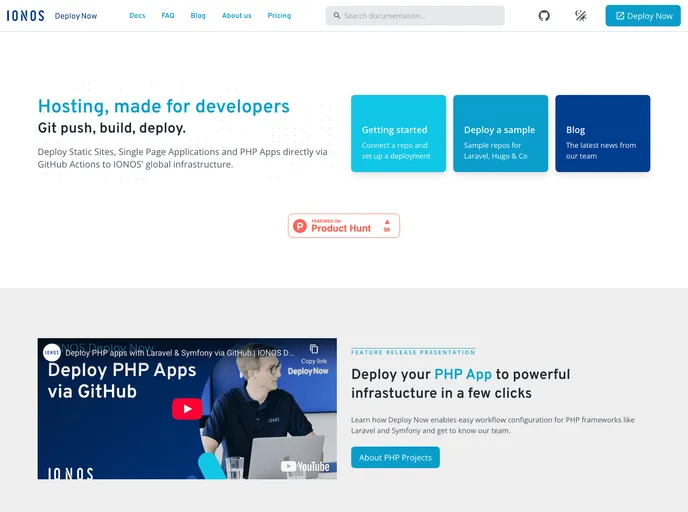
Task: Open the GitHub icon link in header
Action: (544, 16)
